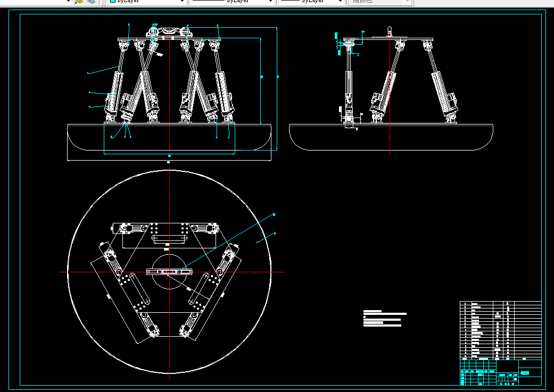
Task: Select the long cyan leader in plan view
Action: pos(226,243)
